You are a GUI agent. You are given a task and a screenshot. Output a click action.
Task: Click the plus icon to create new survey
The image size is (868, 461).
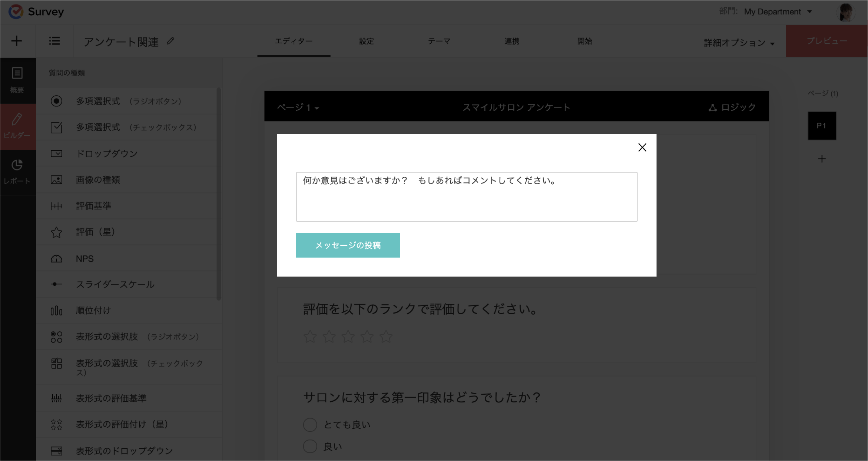coord(17,41)
